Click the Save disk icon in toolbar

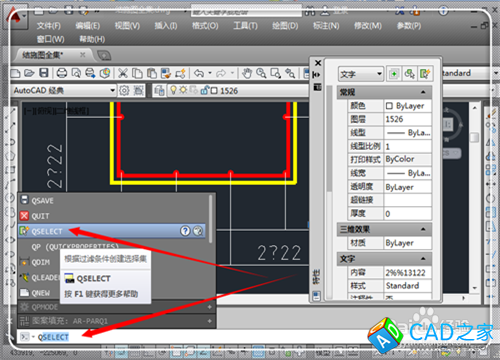44,73
